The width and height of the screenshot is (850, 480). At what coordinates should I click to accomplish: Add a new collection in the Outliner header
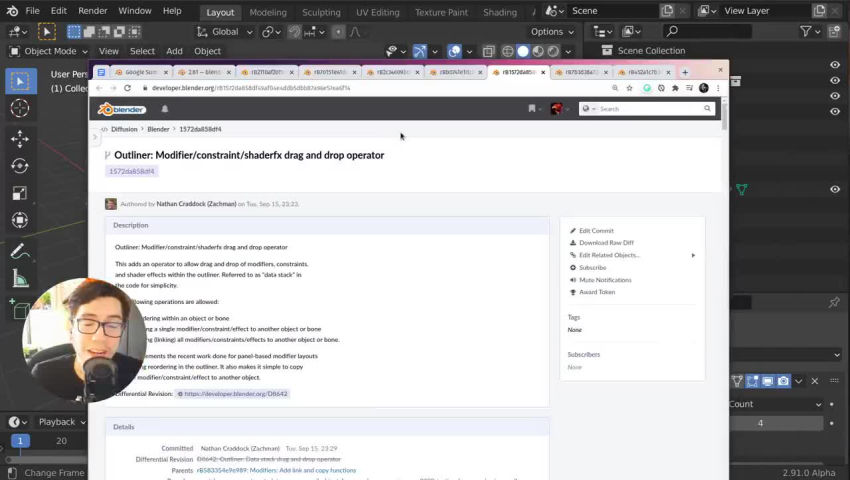(834, 32)
